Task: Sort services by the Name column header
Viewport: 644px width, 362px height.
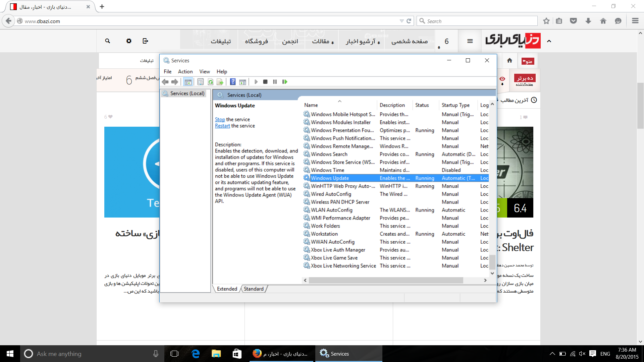Action: (x=311, y=105)
